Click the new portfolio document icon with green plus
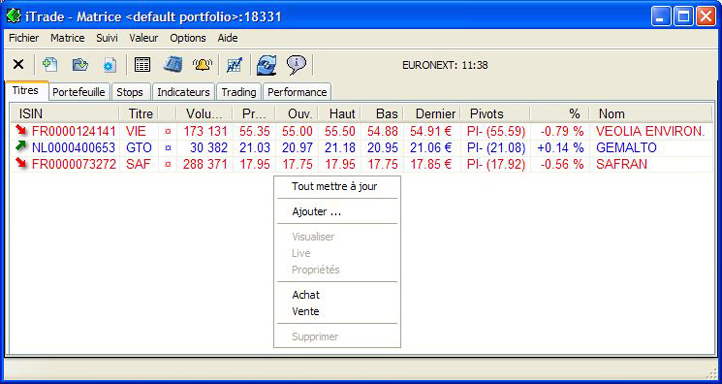The height and width of the screenshot is (384, 722). (50, 64)
